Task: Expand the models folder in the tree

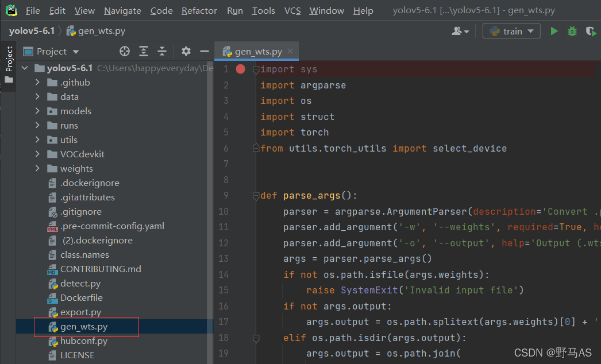Action: tap(37, 111)
